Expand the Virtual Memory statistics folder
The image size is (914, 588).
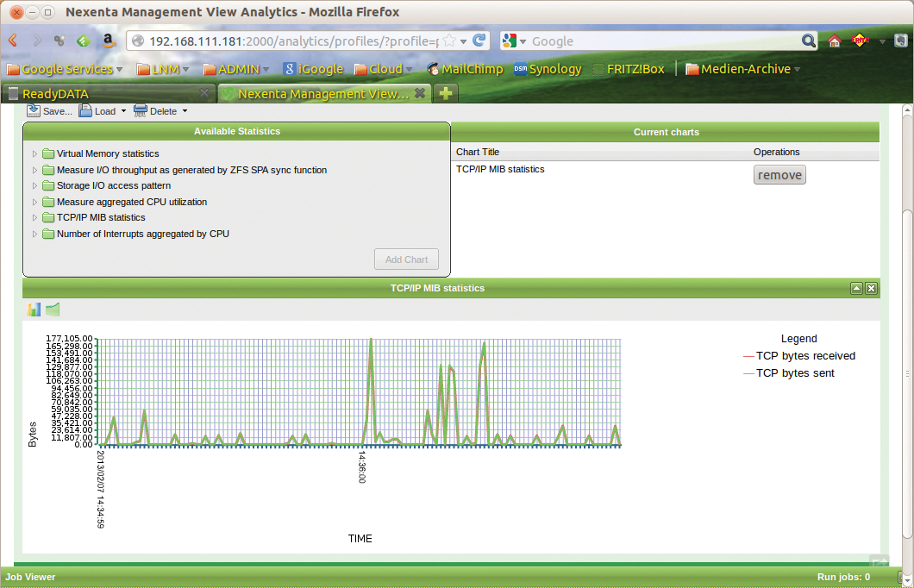(35, 153)
